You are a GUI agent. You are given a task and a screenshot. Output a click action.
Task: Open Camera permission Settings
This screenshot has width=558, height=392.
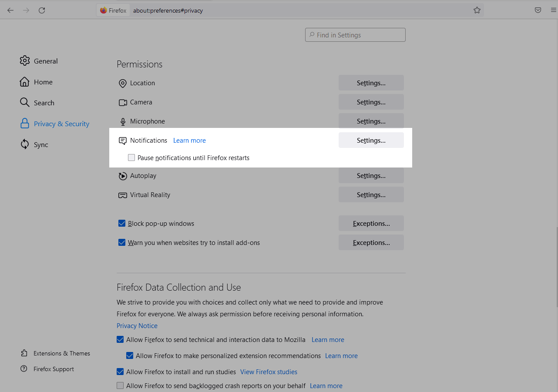click(x=371, y=102)
